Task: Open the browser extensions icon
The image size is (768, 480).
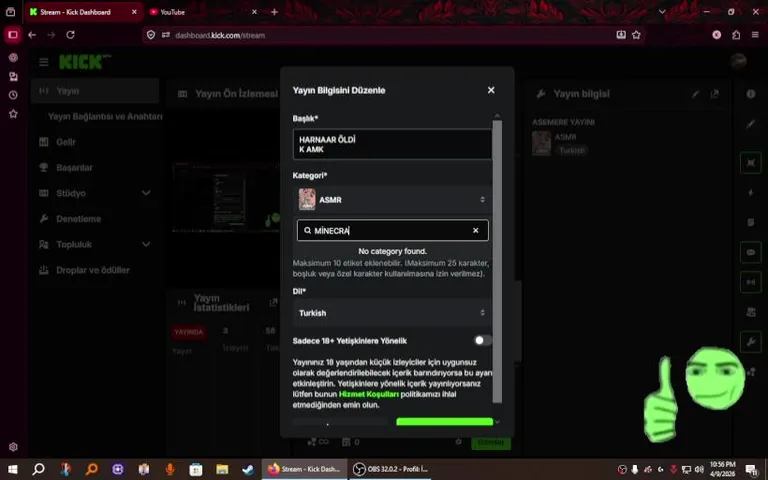Action: click(x=736, y=35)
